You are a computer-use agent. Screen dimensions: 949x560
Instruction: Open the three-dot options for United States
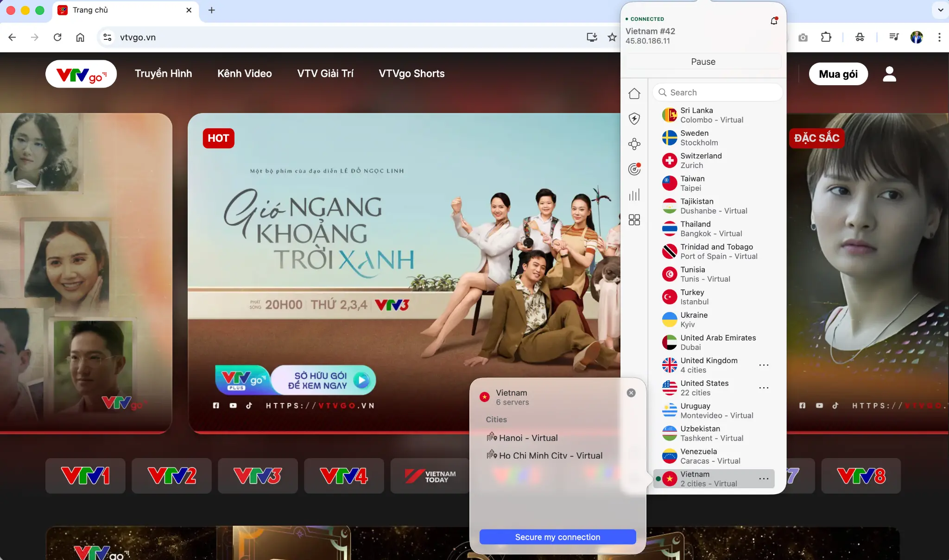(763, 388)
